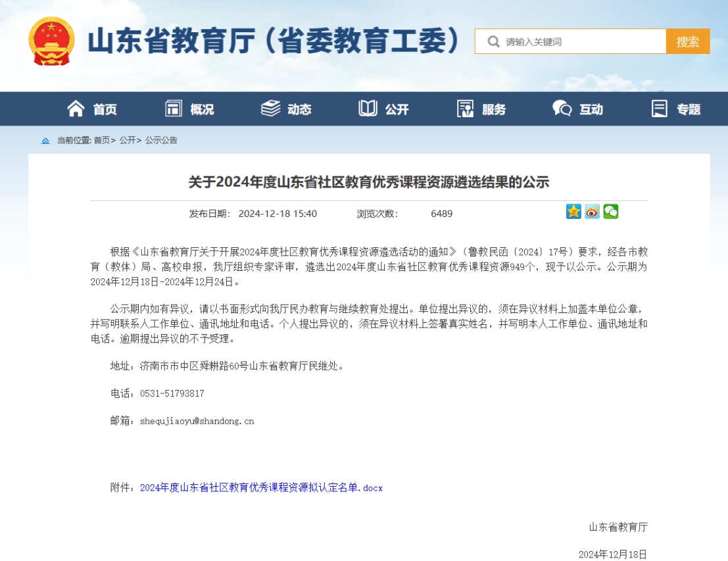Share via the yellow star Qzone icon
This screenshot has height=561, width=728.
[x=573, y=212]
